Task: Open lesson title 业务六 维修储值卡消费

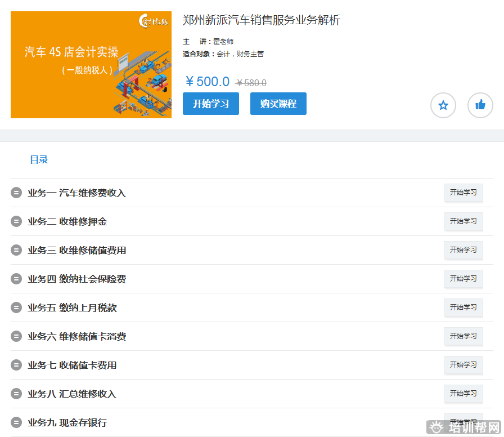Action: point(77,336)
